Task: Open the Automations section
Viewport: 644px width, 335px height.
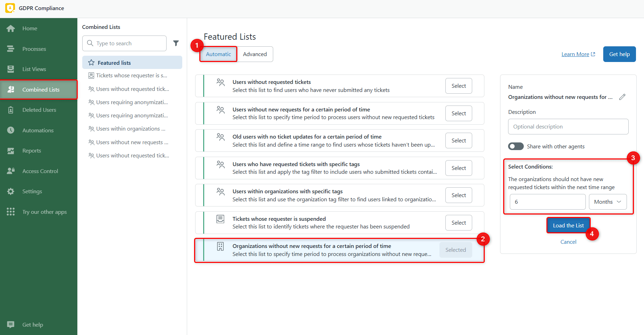Action: (38, 130)
